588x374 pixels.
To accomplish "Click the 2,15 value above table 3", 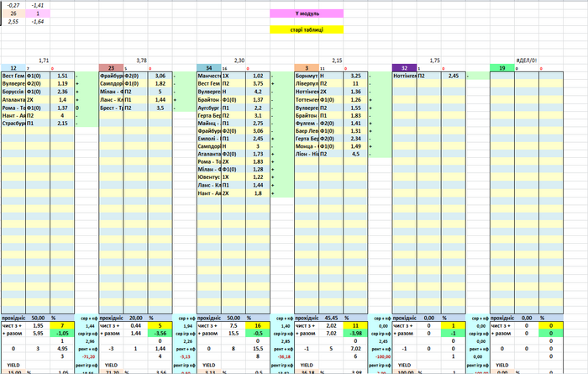I will pos(337,61).
